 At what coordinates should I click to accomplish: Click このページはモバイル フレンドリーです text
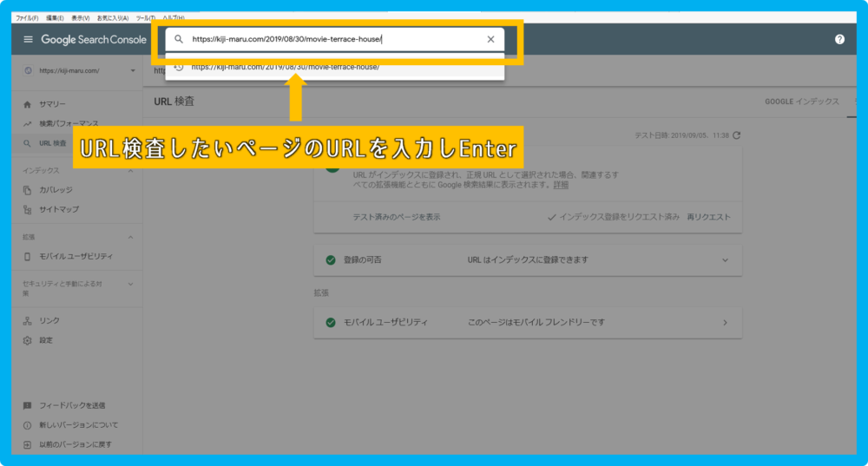click(536, 322)
